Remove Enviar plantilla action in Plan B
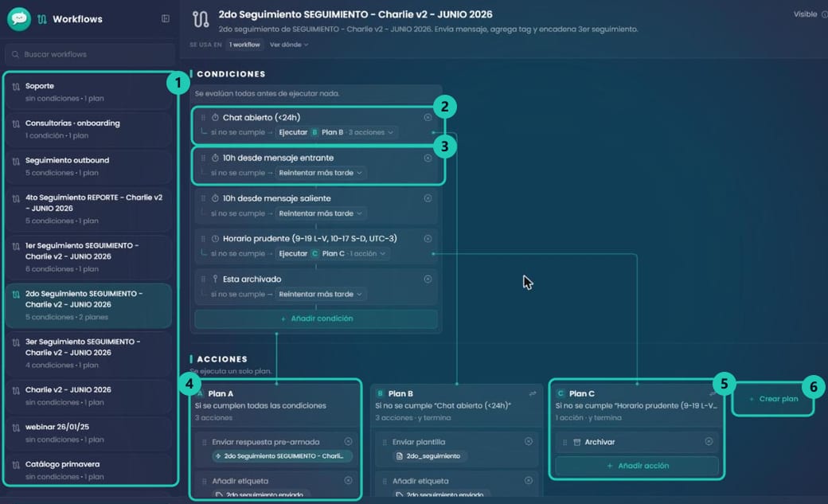The image size is (828, 504). [x=529, y=442]
